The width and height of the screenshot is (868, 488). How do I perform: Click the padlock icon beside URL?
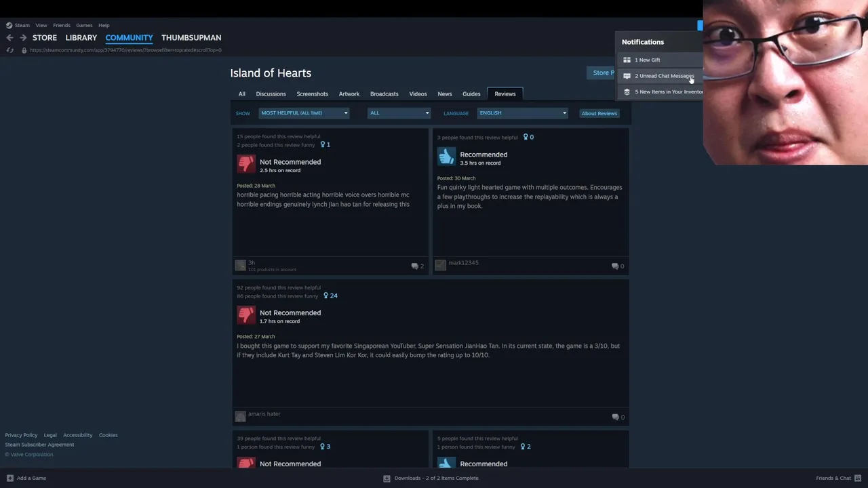point(24,50)
